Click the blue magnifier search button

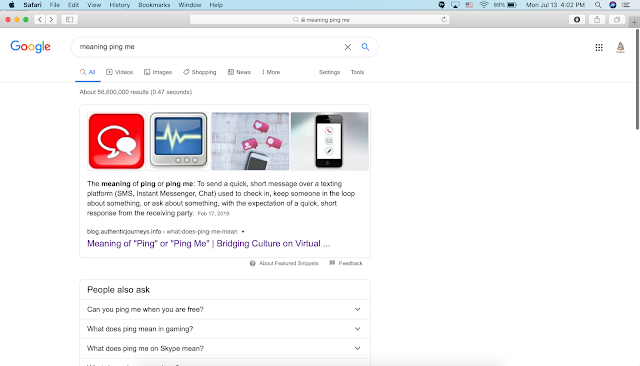tap(365, 47)
